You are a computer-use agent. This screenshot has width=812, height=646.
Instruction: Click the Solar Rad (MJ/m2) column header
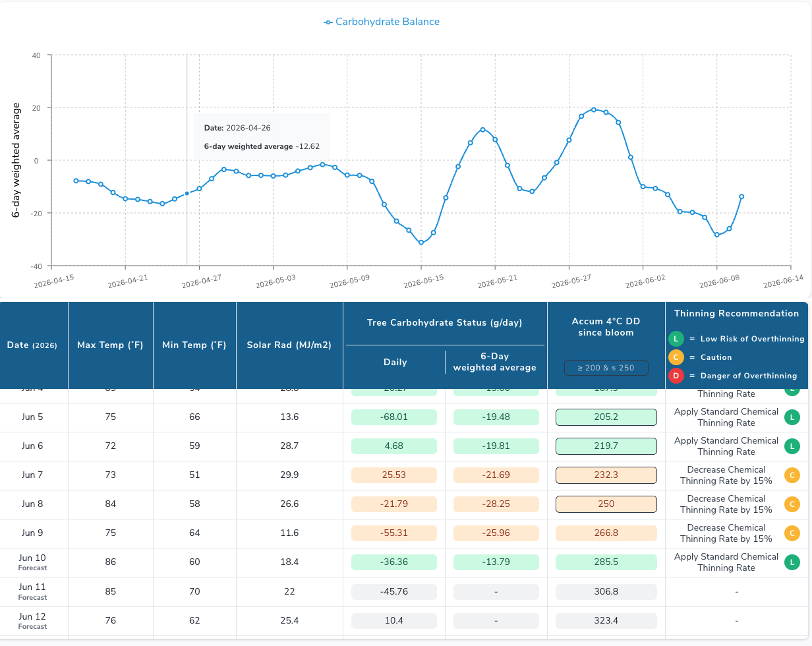point(289,345)
